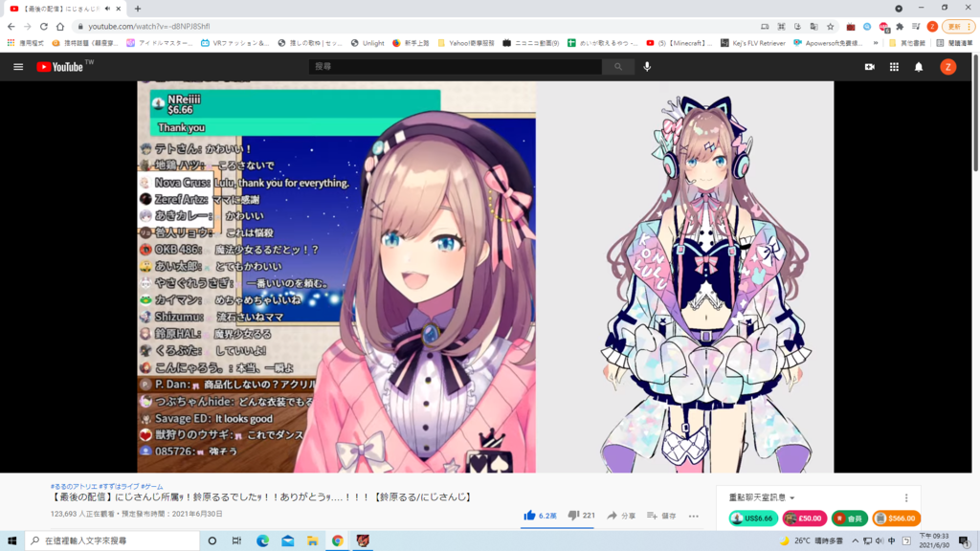Start voice search with the microphone icon
This screenshot has height=551, width=980.
(x=647, y=67)
